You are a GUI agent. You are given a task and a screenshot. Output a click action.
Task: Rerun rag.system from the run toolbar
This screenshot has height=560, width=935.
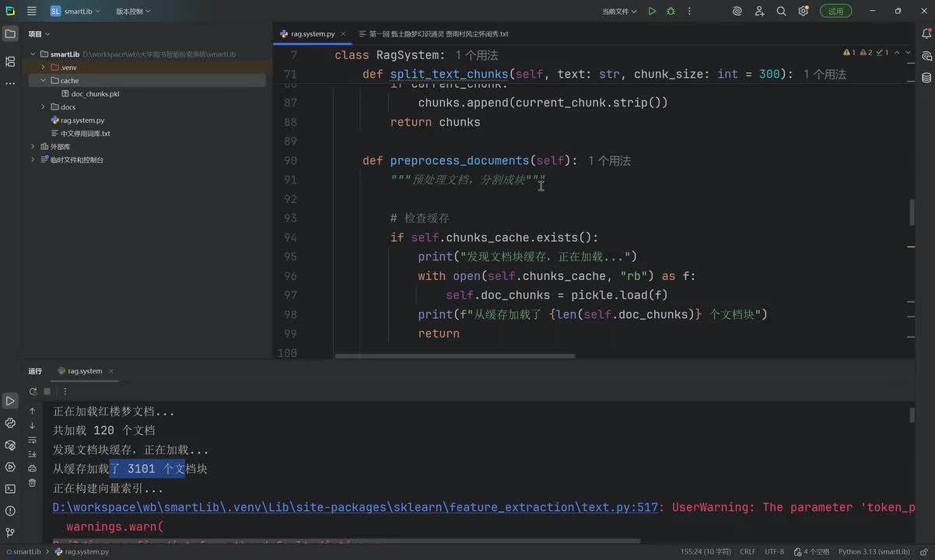coord(33,392)
